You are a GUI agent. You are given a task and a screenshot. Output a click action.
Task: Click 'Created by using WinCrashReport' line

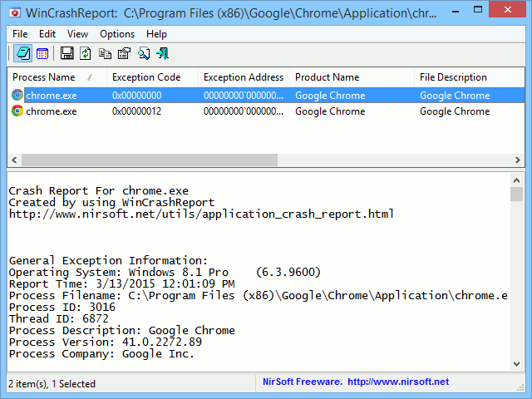click(111, 203)
